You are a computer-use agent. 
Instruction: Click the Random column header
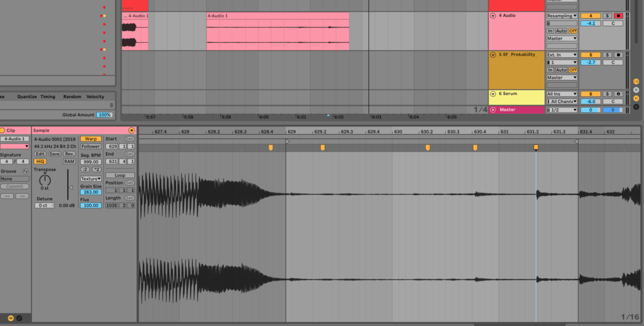[x=72, y=97]
